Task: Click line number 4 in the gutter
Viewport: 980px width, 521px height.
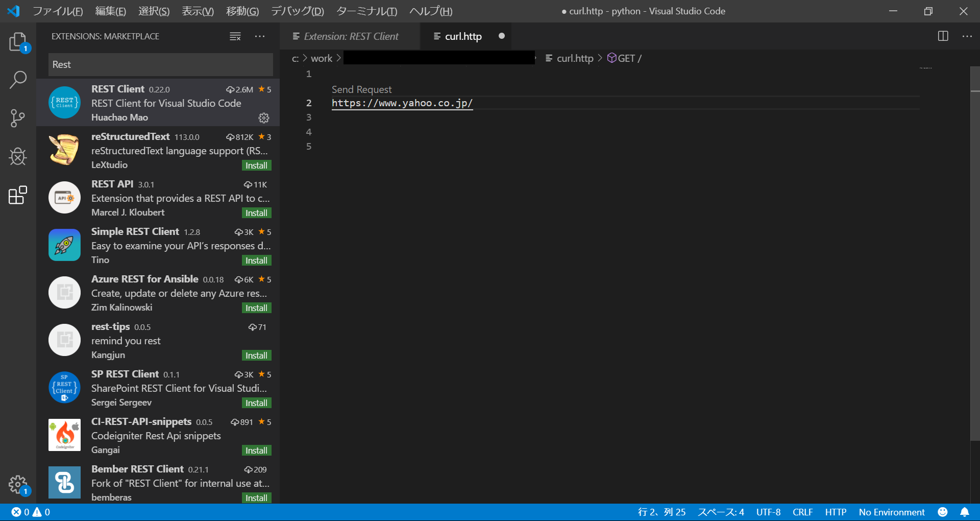Action: tap(308, 132)
